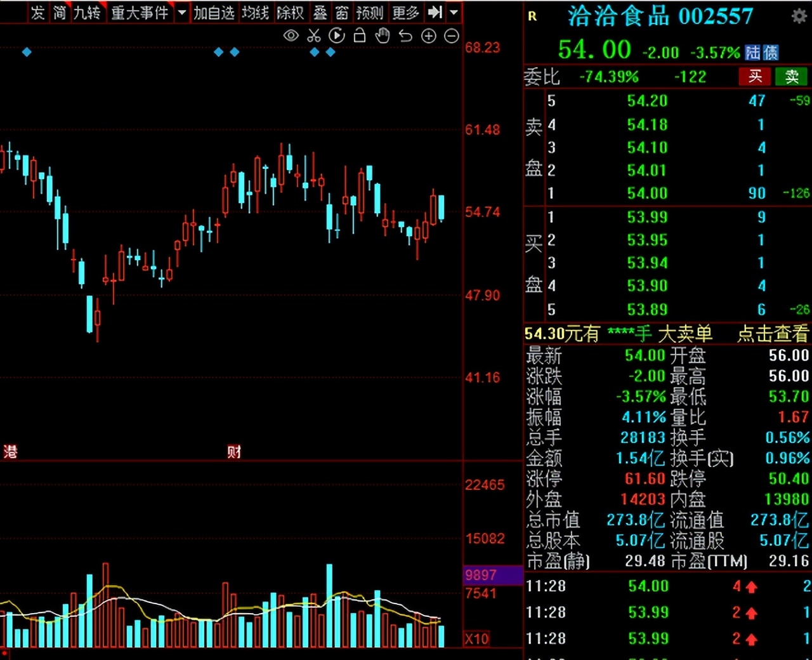Click the 内盘 value 13980
812x660 pixels.
click(x=787, y=499)
